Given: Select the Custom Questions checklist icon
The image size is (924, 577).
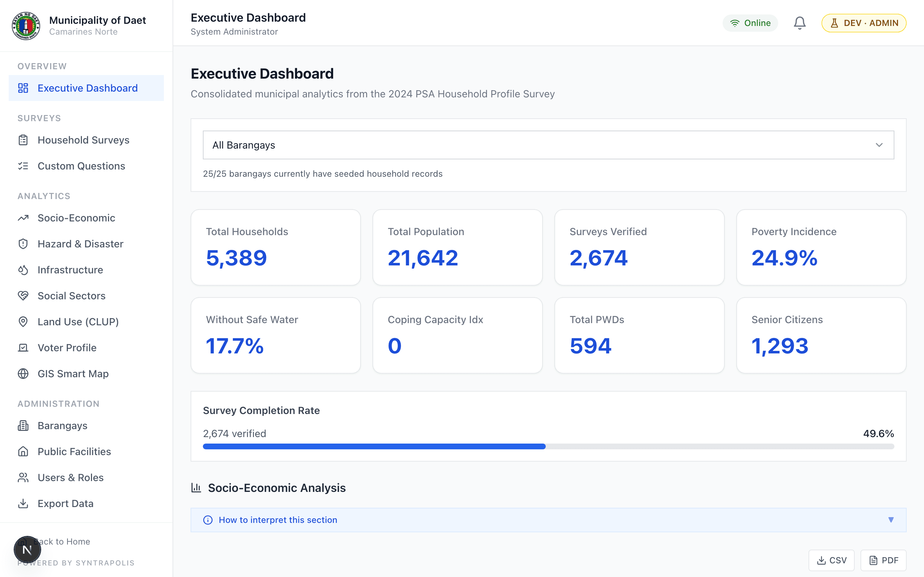Looking at the screenshot, I should (23, 166).
